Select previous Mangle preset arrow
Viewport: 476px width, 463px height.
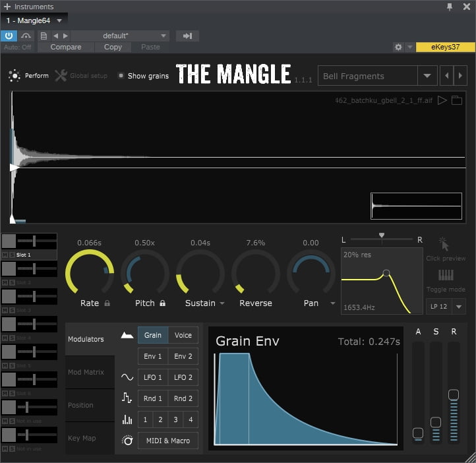[446, 76]
